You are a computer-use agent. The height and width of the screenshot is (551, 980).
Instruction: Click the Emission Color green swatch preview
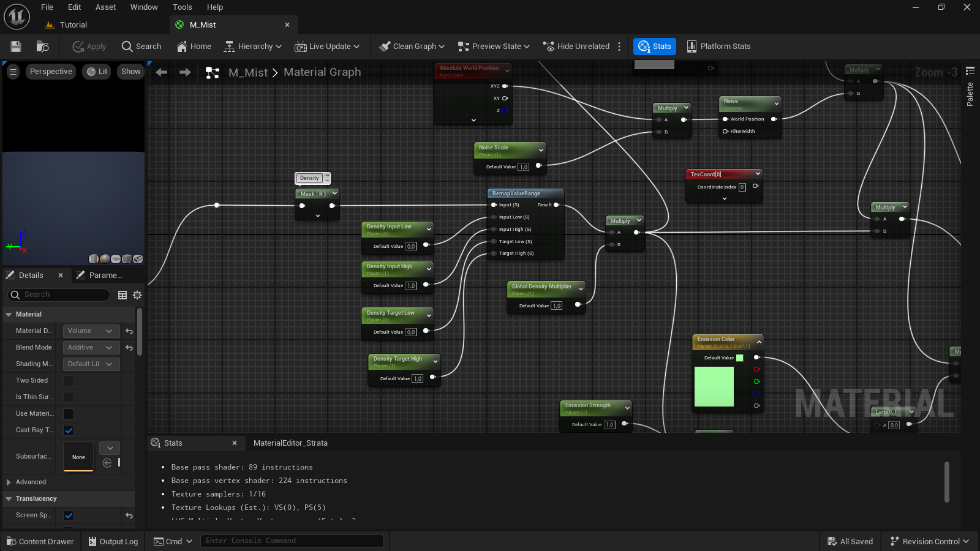pyautogui.click(x=714, y=386)
